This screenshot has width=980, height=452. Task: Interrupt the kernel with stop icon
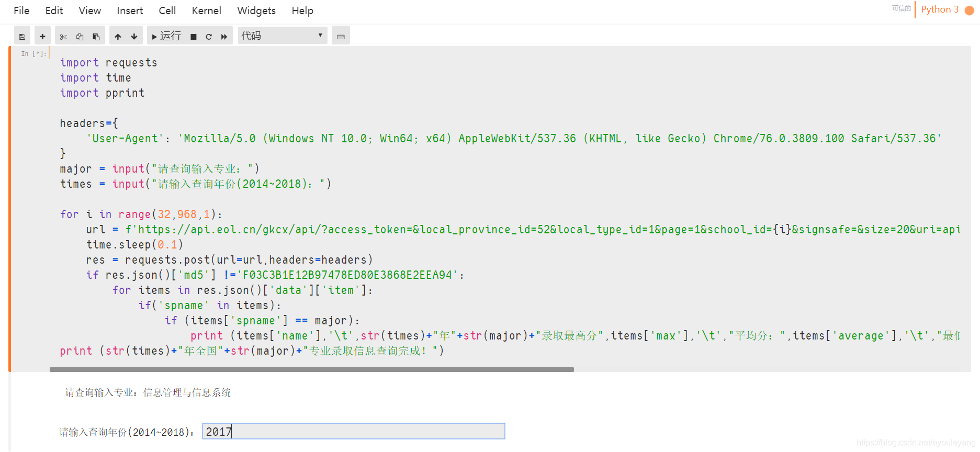click(x=194, y=36)
